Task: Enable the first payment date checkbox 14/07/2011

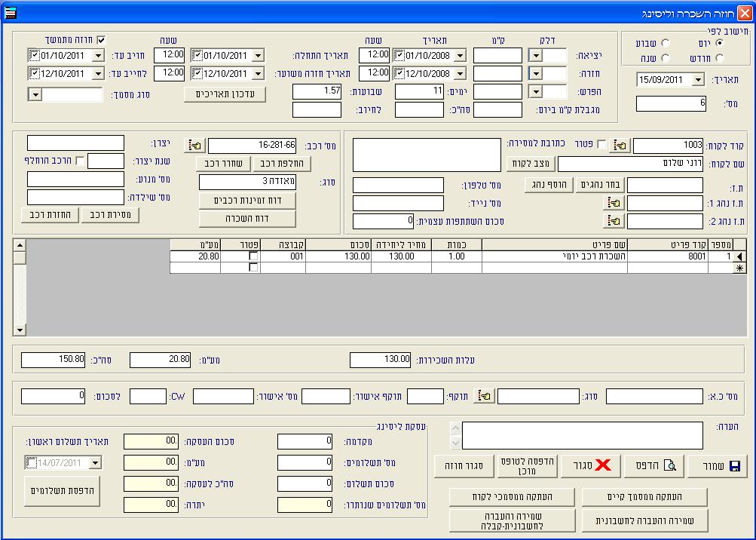Action: (31, 463)
